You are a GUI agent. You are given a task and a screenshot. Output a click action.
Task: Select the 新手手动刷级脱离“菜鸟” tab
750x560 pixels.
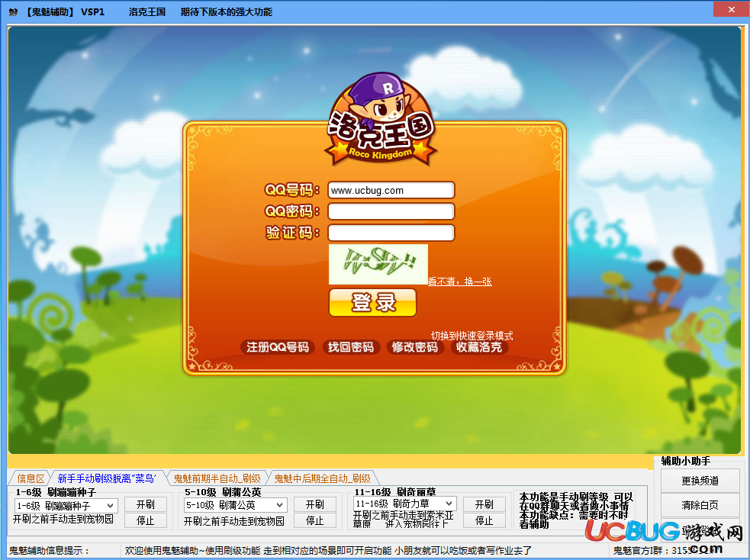point(107,478)
